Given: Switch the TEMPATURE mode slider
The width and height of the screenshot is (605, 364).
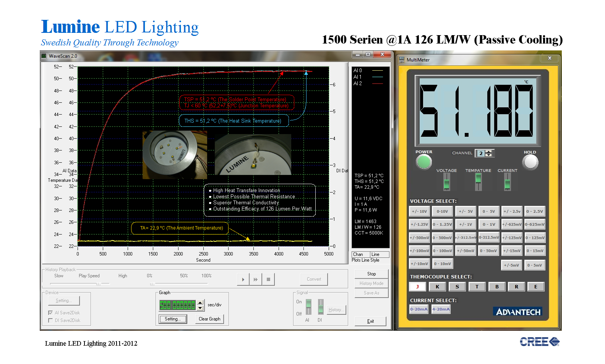Looking at the screenshot, I should coord(478,182).
